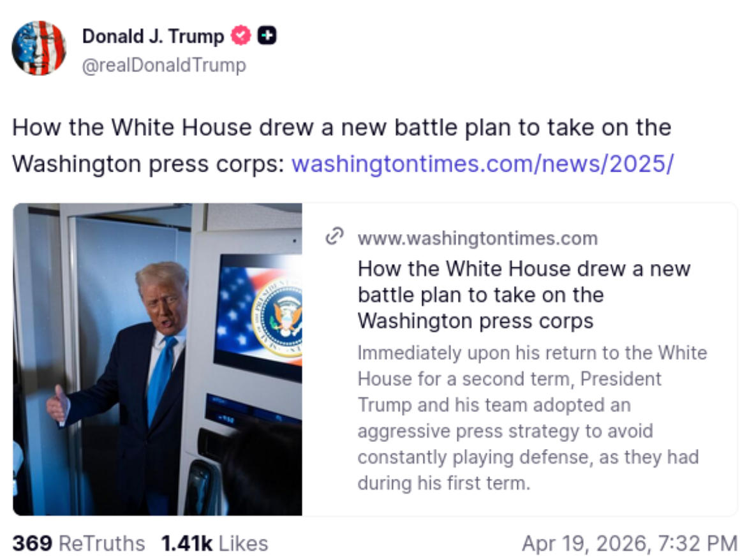Open the article preview photo thumbnail
The image size is (754, 560).
pos(158,359)
